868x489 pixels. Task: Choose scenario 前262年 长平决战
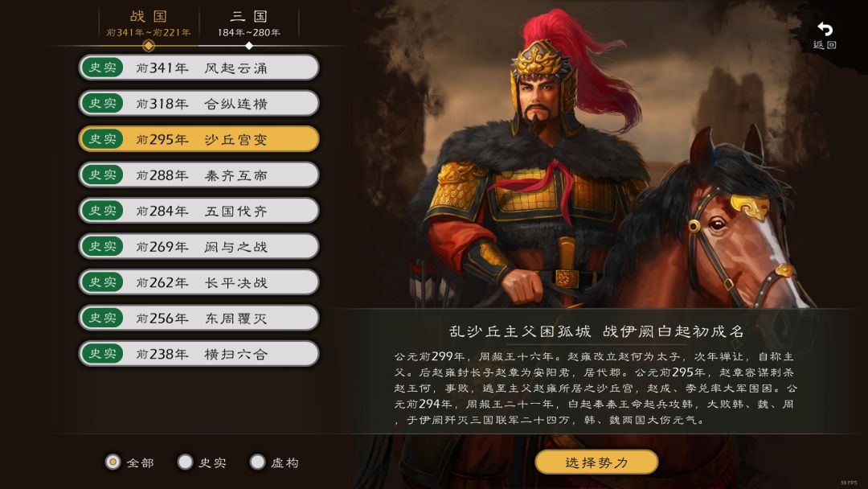[x=199, y=281]
